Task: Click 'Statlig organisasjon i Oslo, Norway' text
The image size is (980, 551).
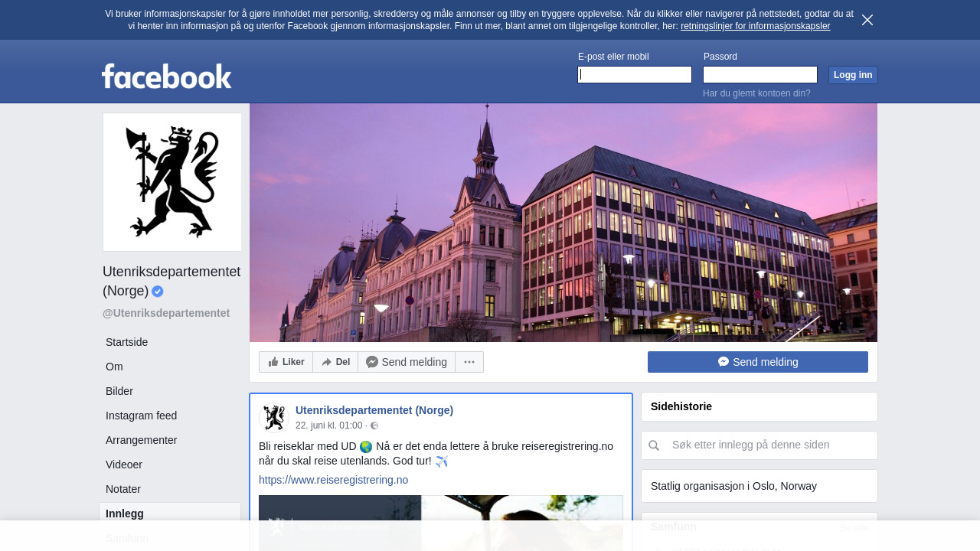Action: click(733, 486)
